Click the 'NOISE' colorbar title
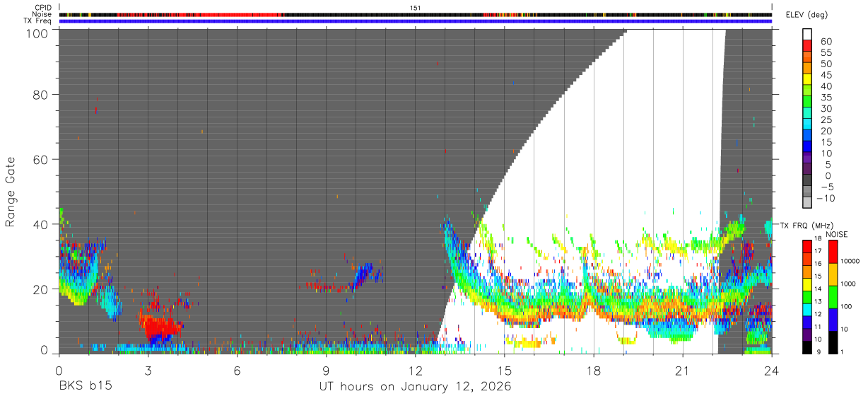868x401 pixels. pos(837,234)
